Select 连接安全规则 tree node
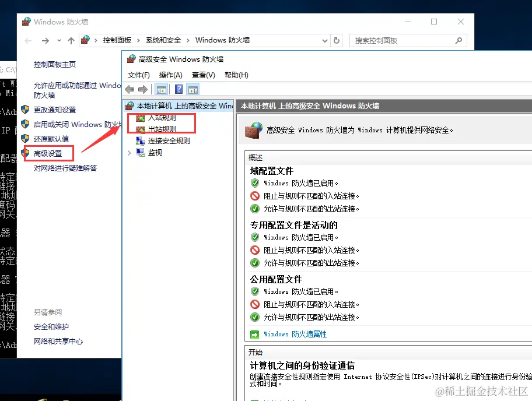This screenshot has width=532, height=401. (169, 140)
